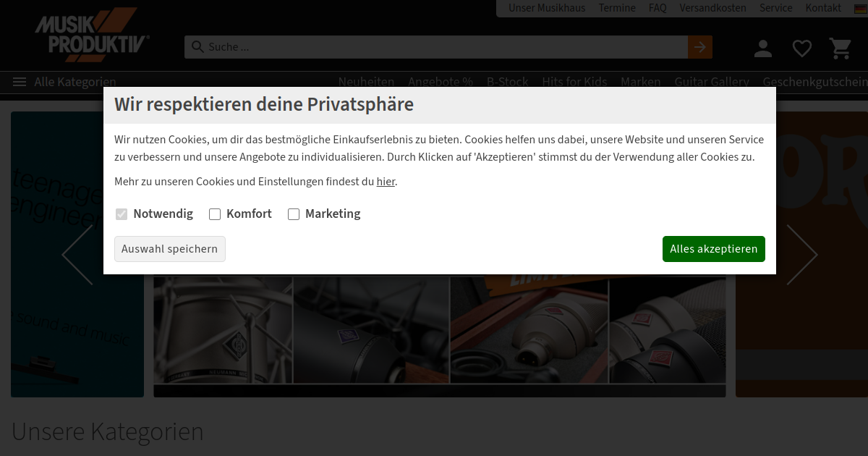Open the Neumann microphones banner image
The height and width of the screenshot is (456, 868).
(x=440, y=336)
